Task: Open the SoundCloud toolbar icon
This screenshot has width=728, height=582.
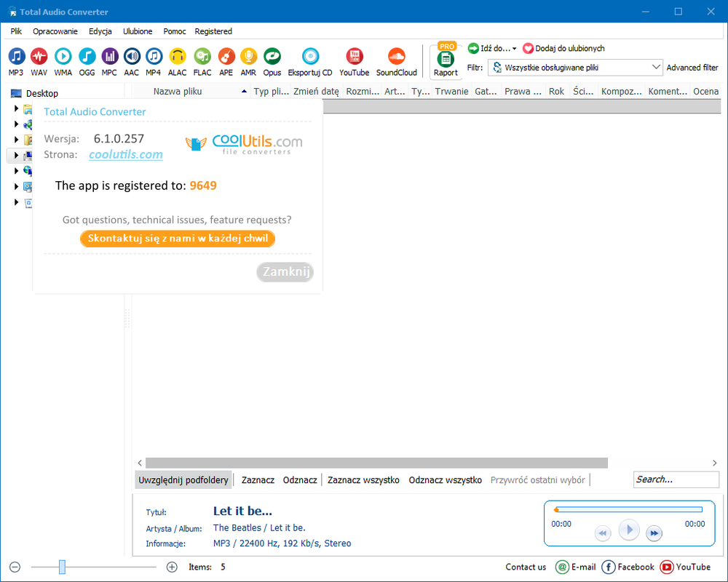Action: click(397, 62)
